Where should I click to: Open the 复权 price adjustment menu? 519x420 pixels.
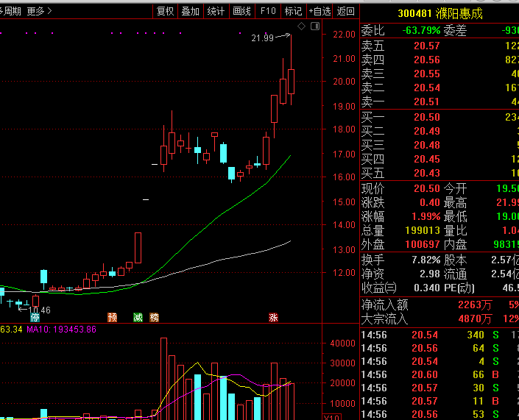(x=166, y=11)
